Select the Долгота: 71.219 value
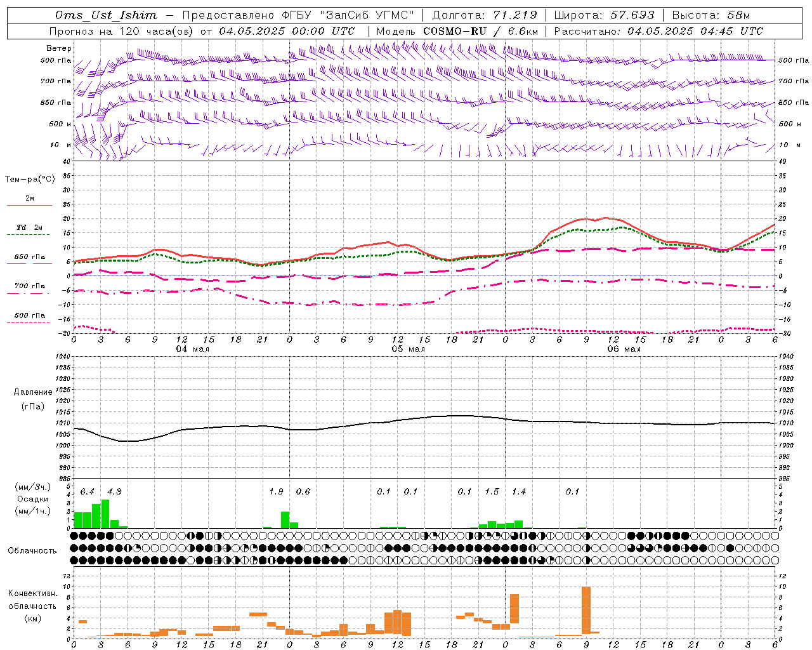 pos(485,15)
